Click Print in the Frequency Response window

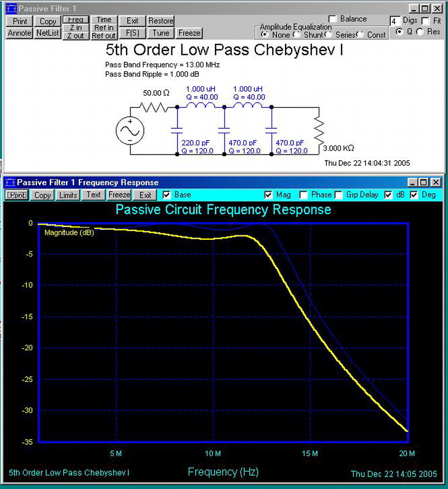pos(17,195)
